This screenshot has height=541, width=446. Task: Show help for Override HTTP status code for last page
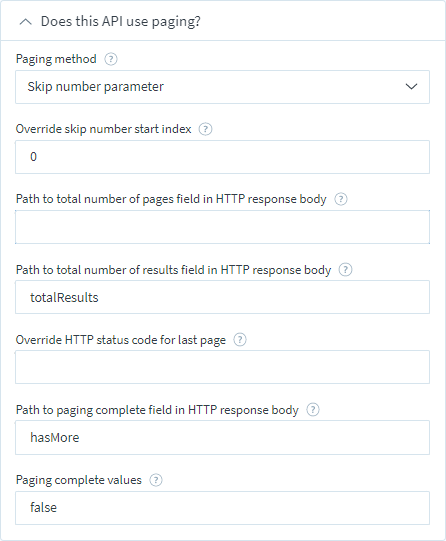[x=240, y=340]
